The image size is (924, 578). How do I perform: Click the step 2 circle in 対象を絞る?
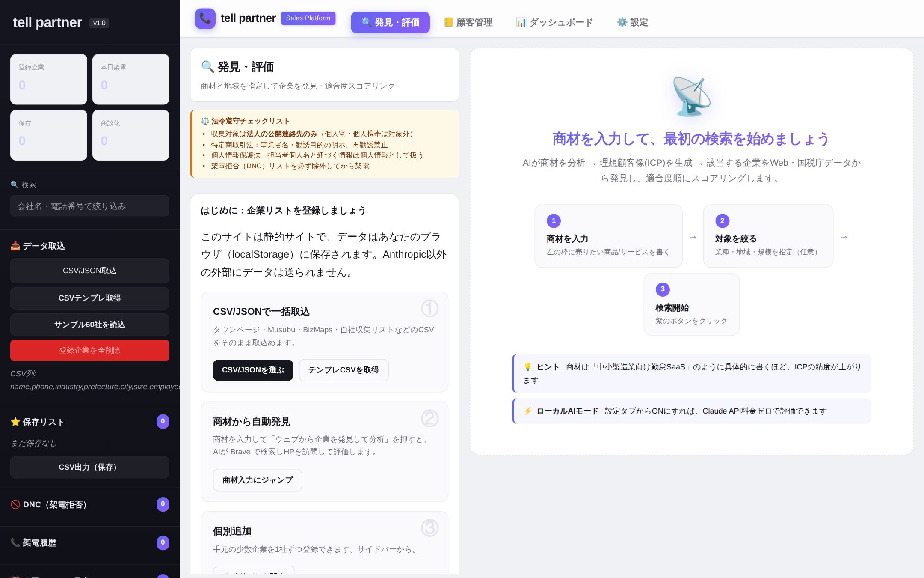pos(722,221)
